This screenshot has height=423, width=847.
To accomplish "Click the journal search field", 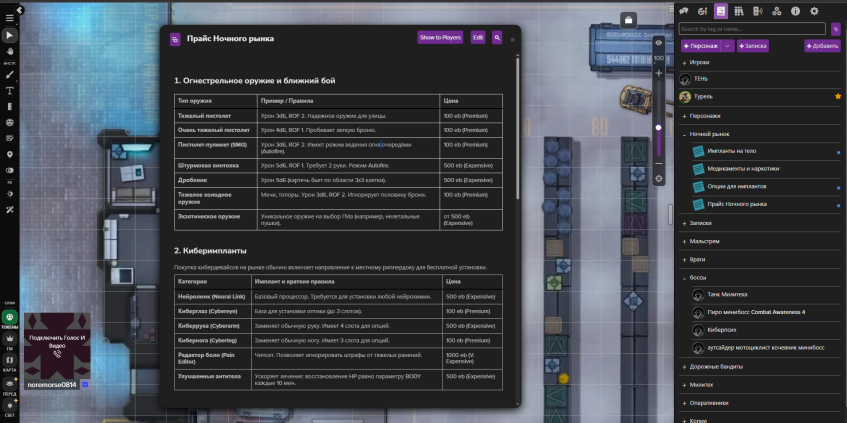I will [752, 29].
